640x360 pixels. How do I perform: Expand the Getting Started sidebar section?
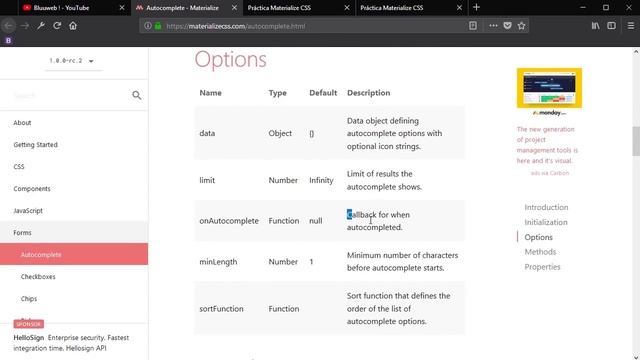(74, 144)
